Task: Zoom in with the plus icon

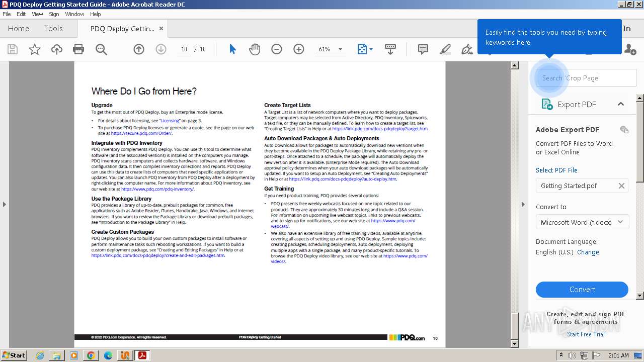Action: click(299, 49)
